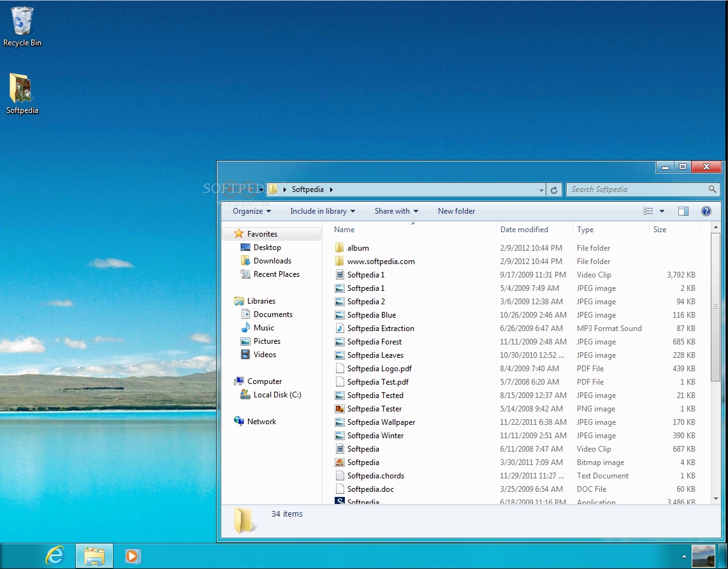This screenshot has width=728, height=569.
Task: Open the Share with menu
Action: (397, 211)
